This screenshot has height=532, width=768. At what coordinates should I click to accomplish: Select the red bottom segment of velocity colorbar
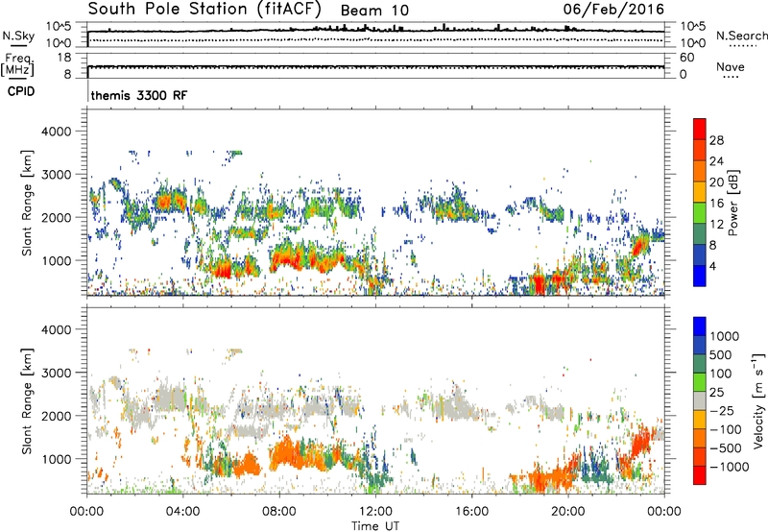click(x=700, y=475)
